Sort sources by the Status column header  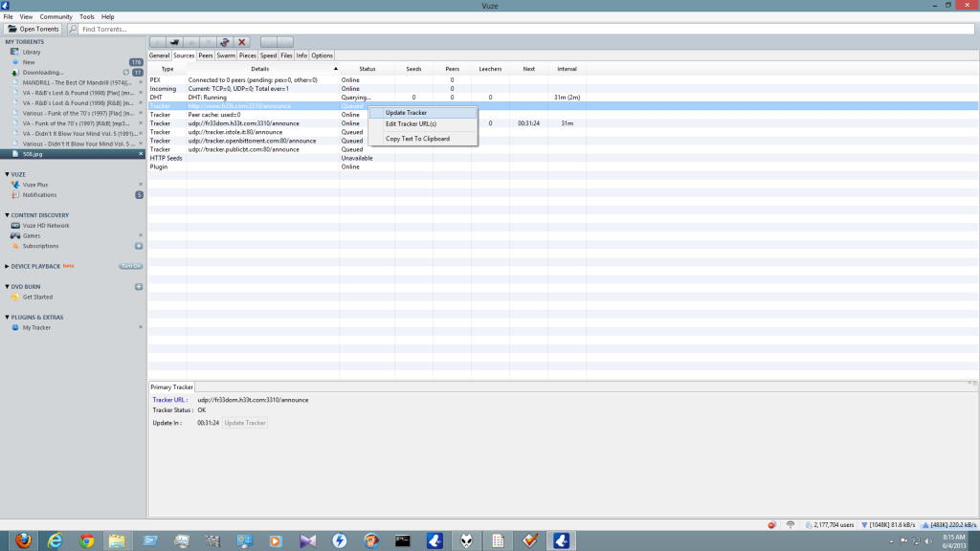click(x=367, y=69)
